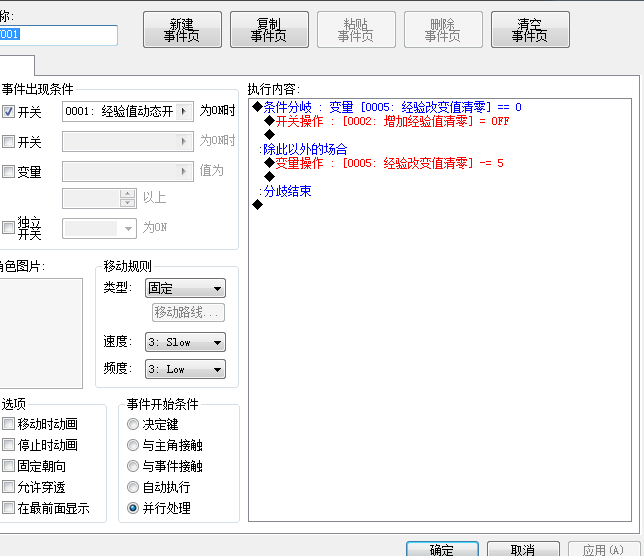
Task: Check the 允许穿透 option
Action: [8, 487]
